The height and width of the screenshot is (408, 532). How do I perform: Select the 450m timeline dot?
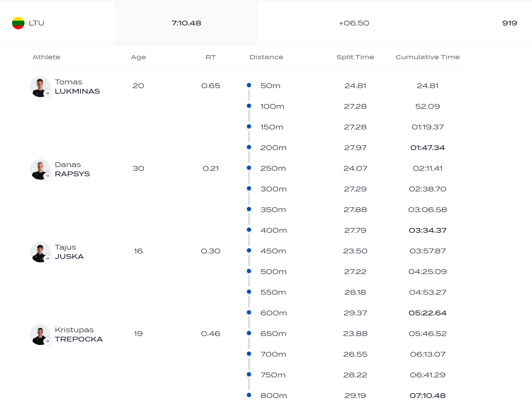[x=249, y=250]
